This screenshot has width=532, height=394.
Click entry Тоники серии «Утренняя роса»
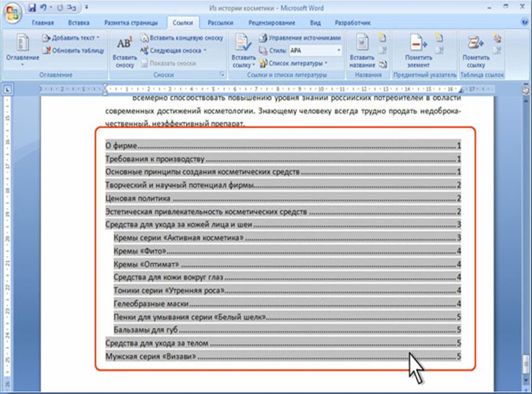tap(287, 290)
